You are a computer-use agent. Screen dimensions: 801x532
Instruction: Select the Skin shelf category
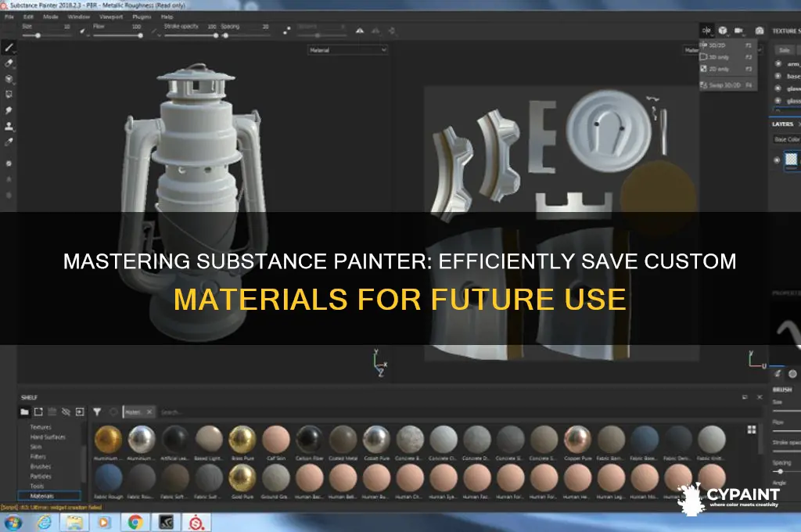[x=36, y=447]
